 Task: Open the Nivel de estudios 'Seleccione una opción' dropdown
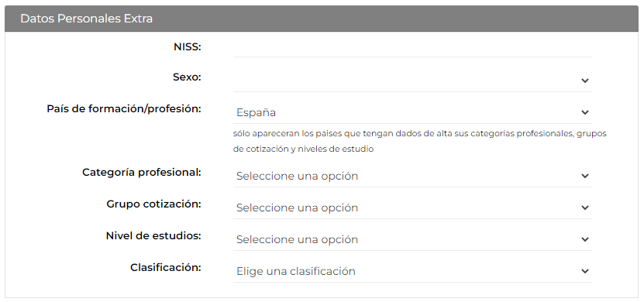click(412, 239)
